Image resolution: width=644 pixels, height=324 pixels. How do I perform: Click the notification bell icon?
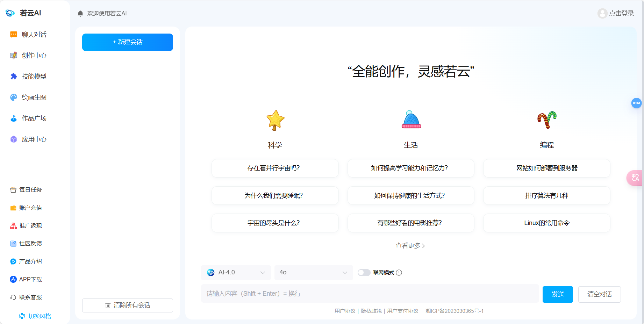point(80,13)
